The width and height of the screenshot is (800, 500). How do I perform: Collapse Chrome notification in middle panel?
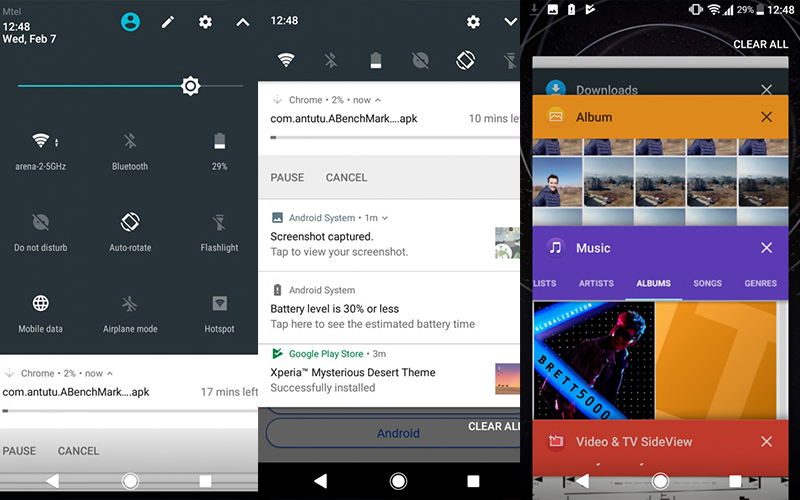tap(378, 100)
